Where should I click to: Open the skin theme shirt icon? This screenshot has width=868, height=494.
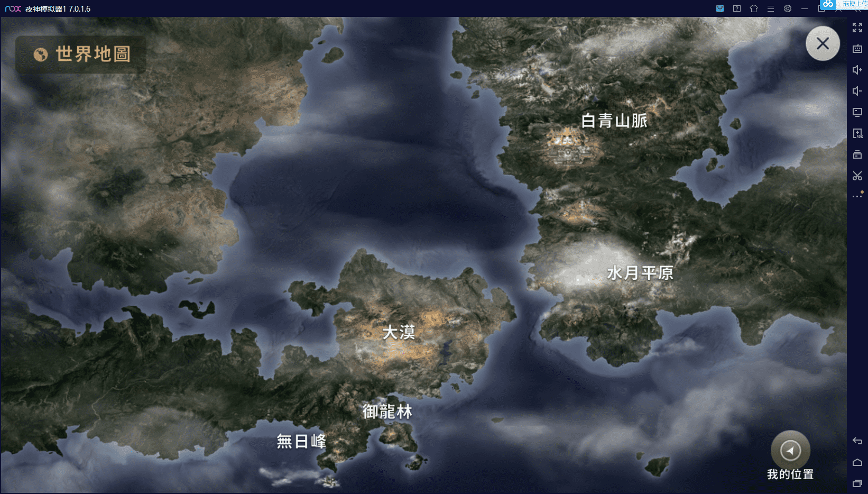[754, 8]
